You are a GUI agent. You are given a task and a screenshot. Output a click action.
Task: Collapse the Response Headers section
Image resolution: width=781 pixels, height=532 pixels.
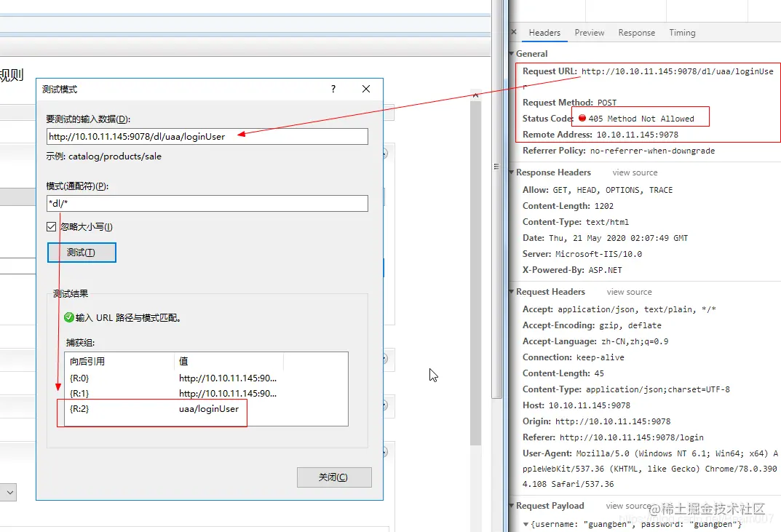[512, 172]
